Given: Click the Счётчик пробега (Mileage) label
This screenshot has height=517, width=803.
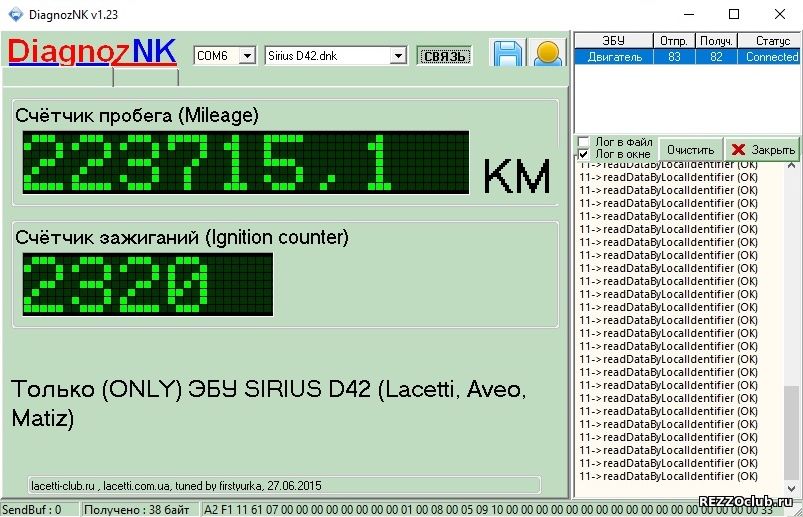Looking at the screenshot, I should point(137,115).
